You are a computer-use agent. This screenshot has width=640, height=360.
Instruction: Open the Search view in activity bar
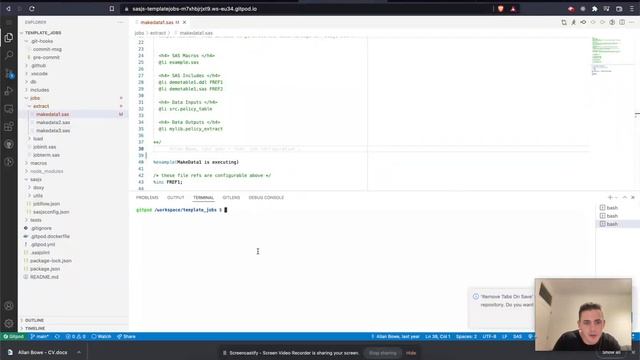click(x=9, y=55)
